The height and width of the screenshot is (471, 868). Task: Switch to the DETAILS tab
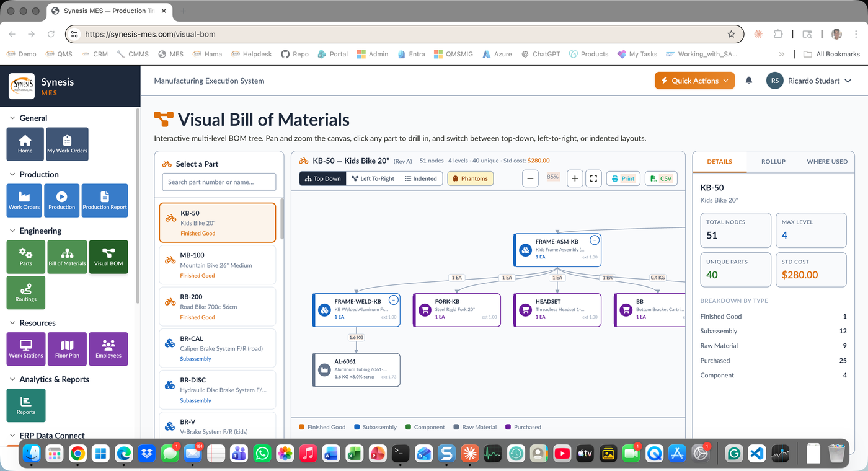(719, 161)
